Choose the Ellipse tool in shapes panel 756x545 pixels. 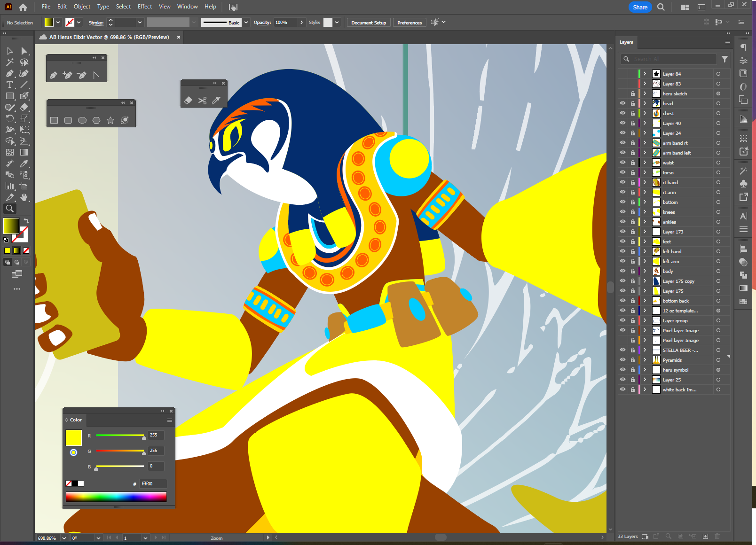pos(82,120)
